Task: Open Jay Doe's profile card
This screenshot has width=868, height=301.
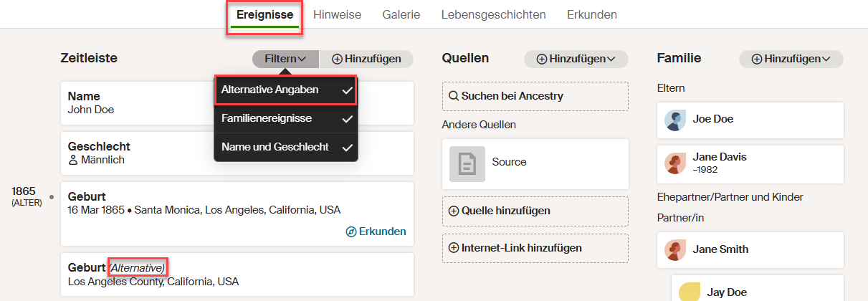Action: coord(758,289)
